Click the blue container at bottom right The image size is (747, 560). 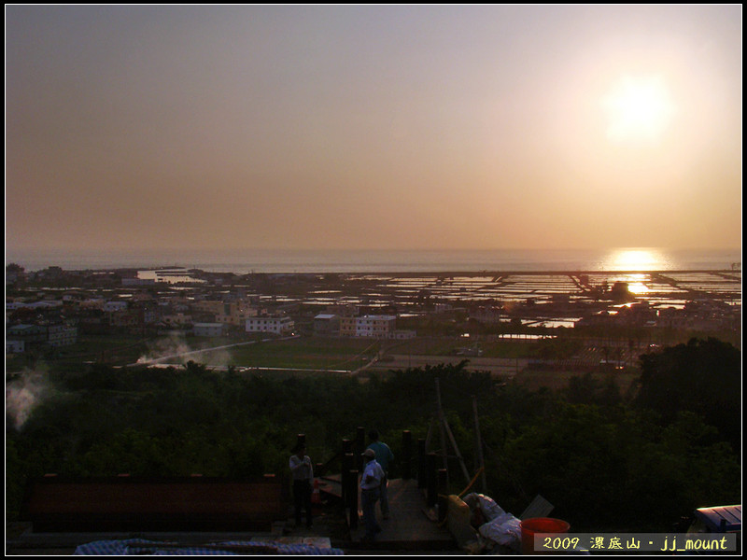coord(717,519)
